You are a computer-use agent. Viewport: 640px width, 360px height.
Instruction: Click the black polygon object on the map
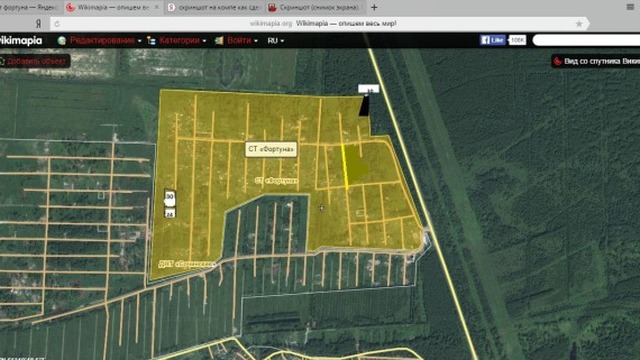coord(364,107)
